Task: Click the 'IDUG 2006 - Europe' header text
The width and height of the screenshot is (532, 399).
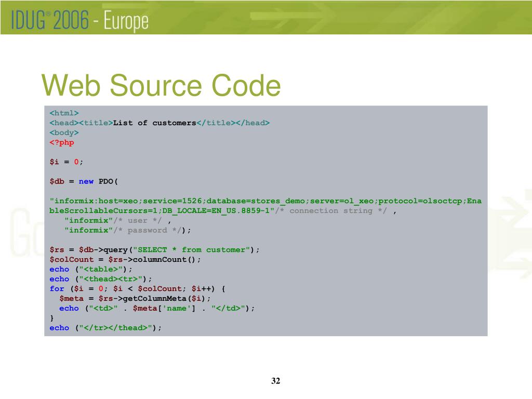Action: pyautogui.click(x=79, y=20)
